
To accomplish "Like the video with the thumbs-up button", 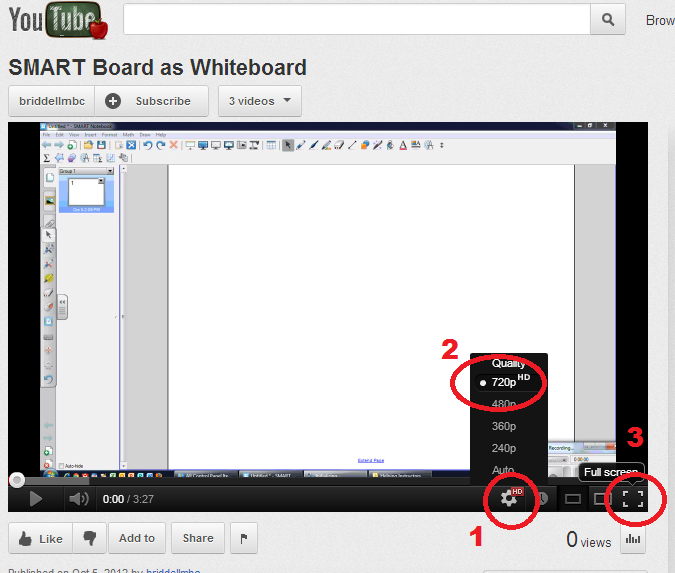I will click(x=40, y=538).
